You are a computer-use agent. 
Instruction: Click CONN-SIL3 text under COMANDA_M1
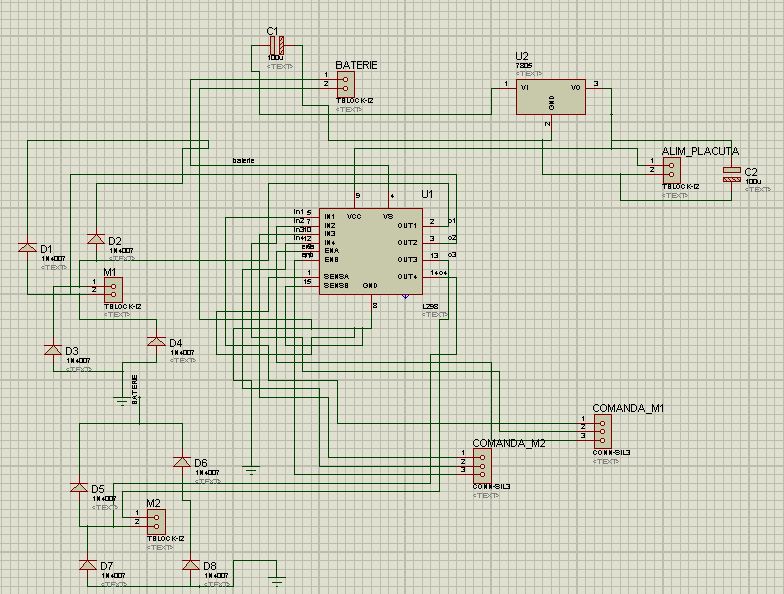coord(611,452)
